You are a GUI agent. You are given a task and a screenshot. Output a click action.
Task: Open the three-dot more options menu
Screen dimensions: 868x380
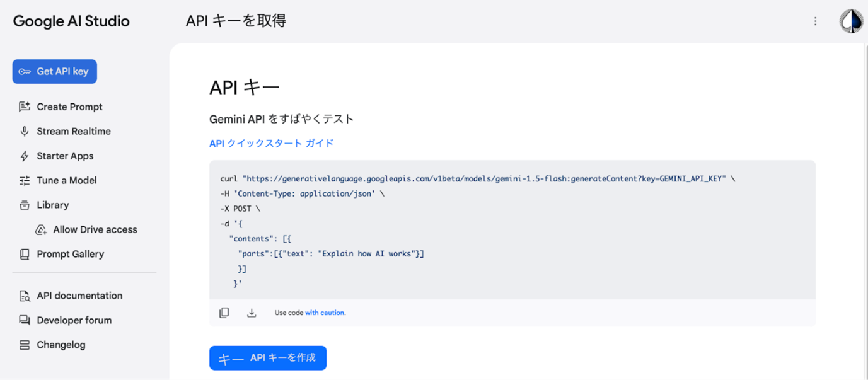815,21
